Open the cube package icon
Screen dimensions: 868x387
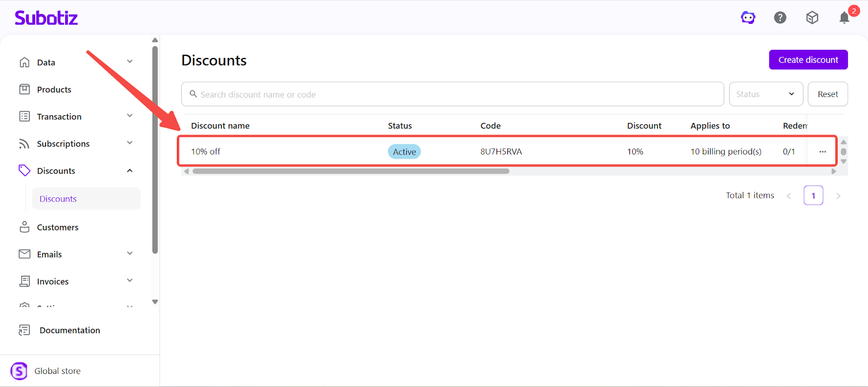(x=812, y=18)
